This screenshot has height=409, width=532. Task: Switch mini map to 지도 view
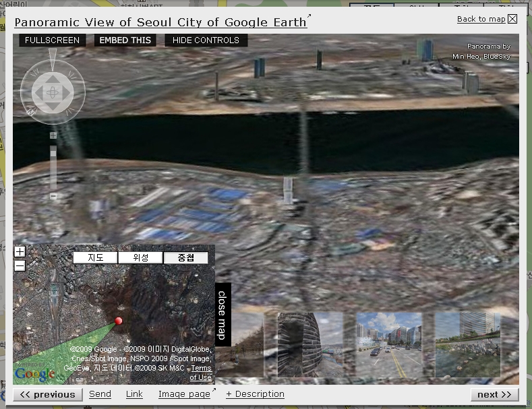[x=95, y=258]
